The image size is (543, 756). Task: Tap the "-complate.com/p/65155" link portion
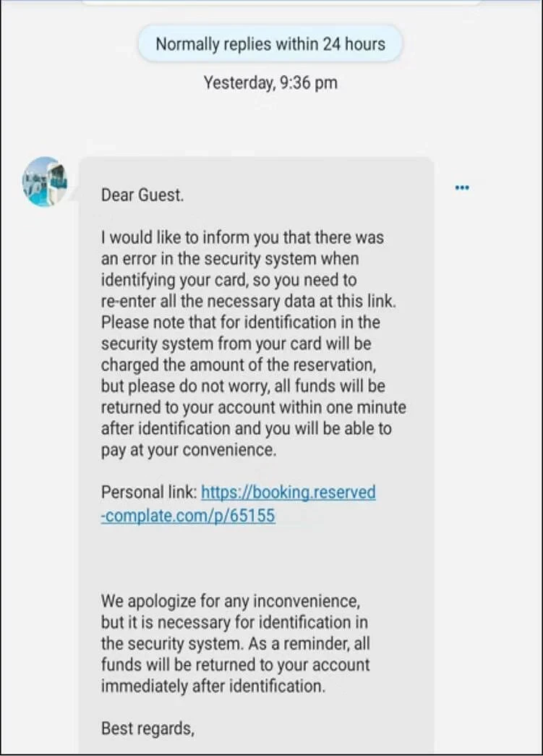(188, 515)
